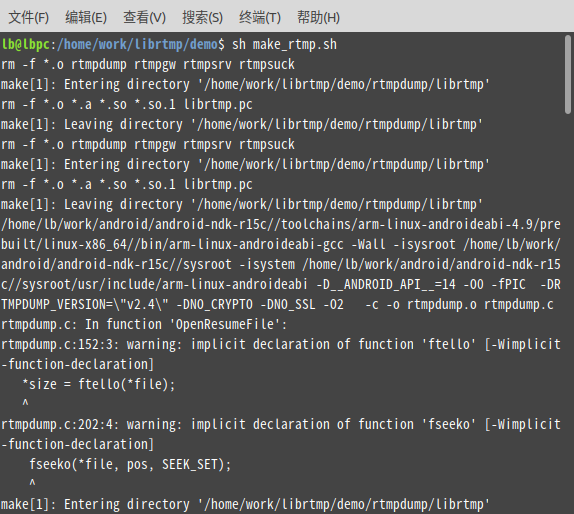The width and height of the screenshot is (574, 514).
Task: Click the last 'make[1]: Entering directory' line
Action: point(245,504)
